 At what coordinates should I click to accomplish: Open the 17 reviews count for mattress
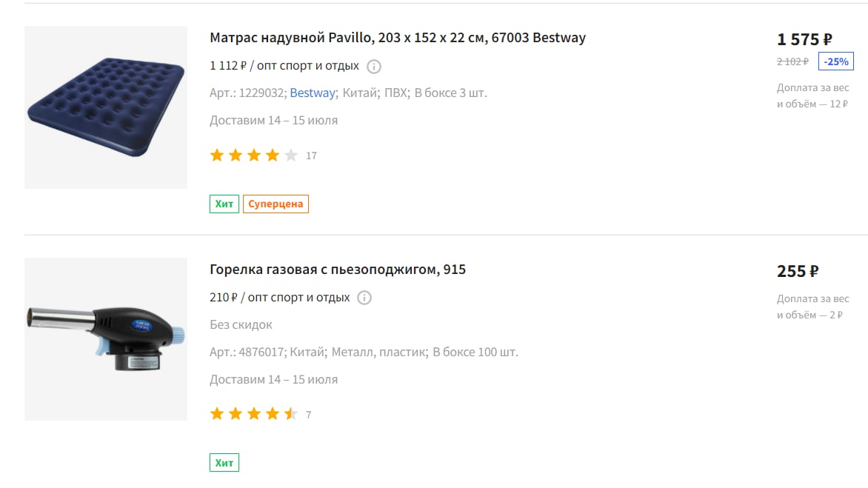[x=311, y=156]
